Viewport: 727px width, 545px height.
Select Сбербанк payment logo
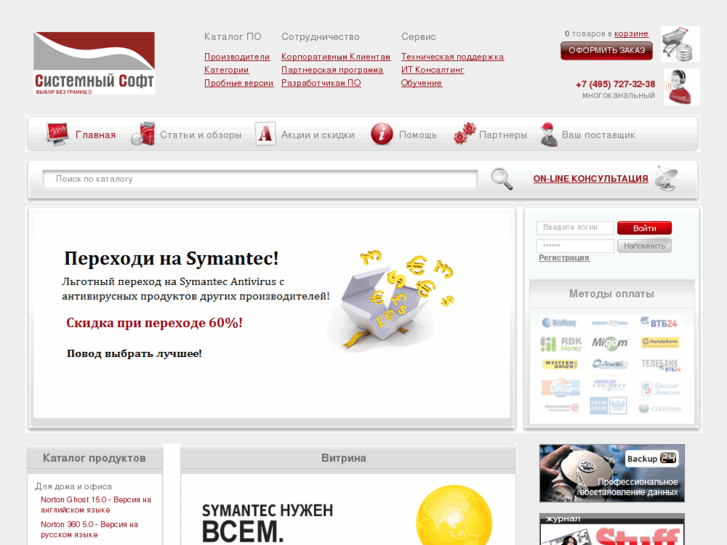click(x=660, y=409)
